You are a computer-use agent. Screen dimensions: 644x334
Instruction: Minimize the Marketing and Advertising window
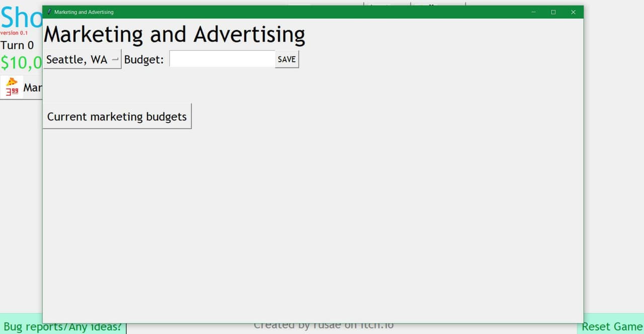pyautogui.click(x=533, y=12)
